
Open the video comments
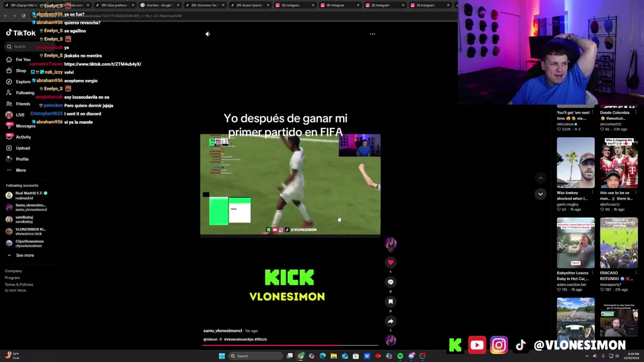coord(390,282)
